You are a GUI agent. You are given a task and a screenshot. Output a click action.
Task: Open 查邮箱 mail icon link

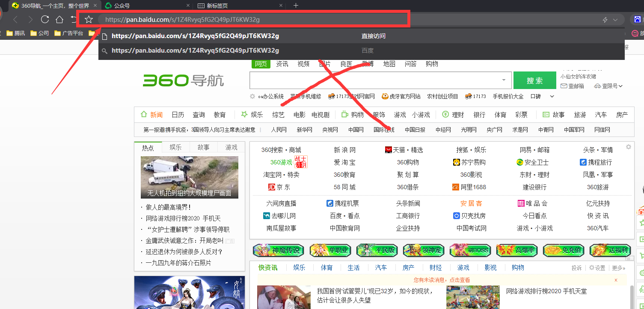coord(573,86)
